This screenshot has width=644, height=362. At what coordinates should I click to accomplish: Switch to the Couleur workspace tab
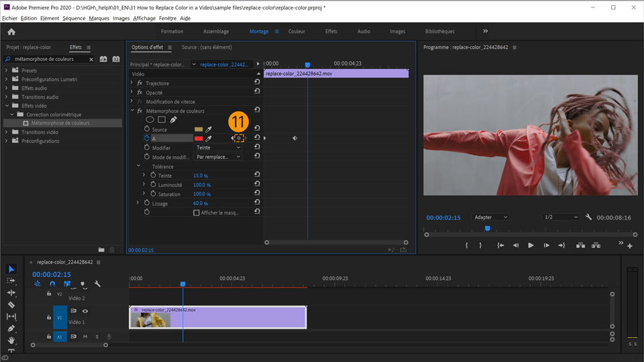(297, 32)
